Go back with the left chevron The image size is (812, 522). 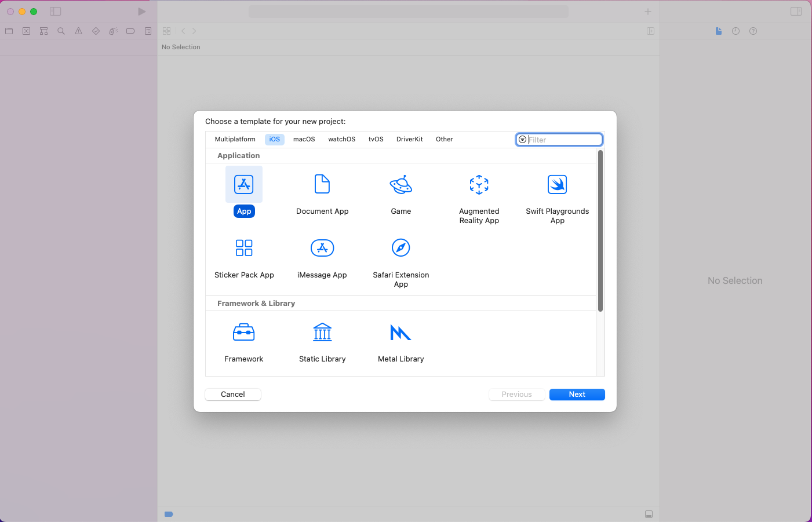click(x=183, y=31)
